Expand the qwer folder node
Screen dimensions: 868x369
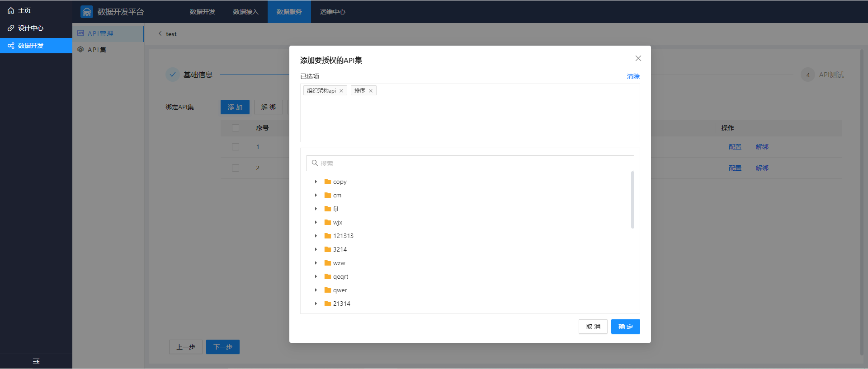[x=316, y=290]
